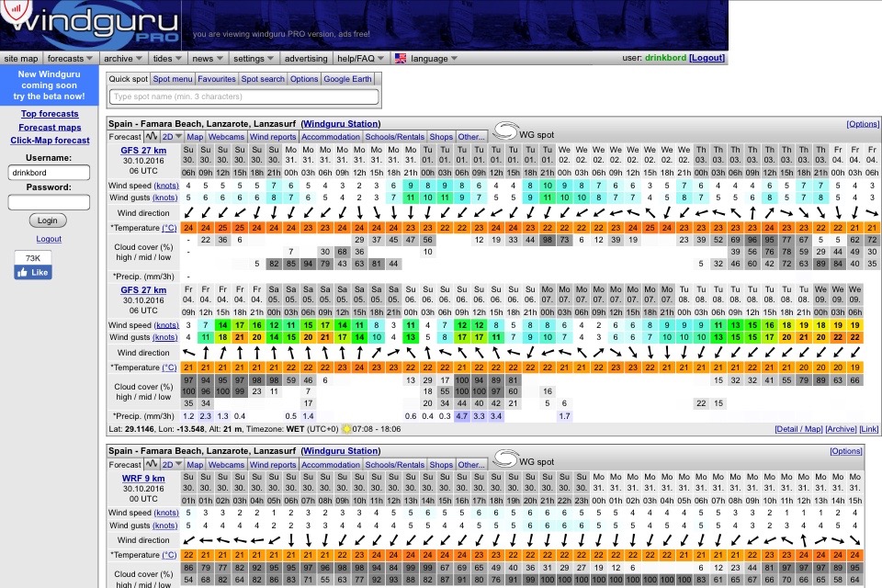Click the Options link of second forecast panel
The image size is (882, 588).
845,451
